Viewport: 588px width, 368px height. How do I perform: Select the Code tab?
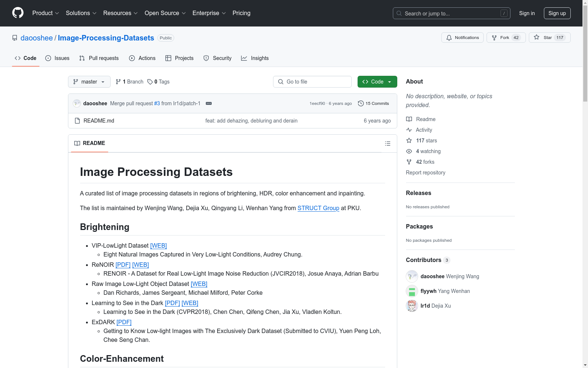coord(26,58)
